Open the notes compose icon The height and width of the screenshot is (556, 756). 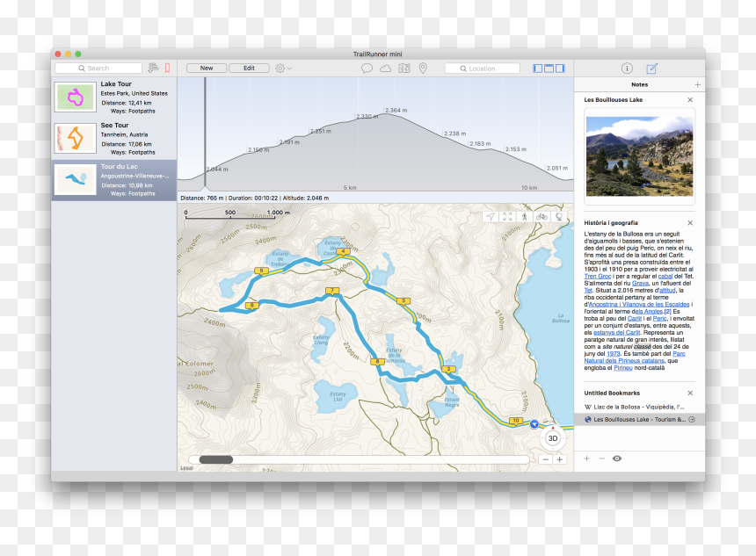652,69
